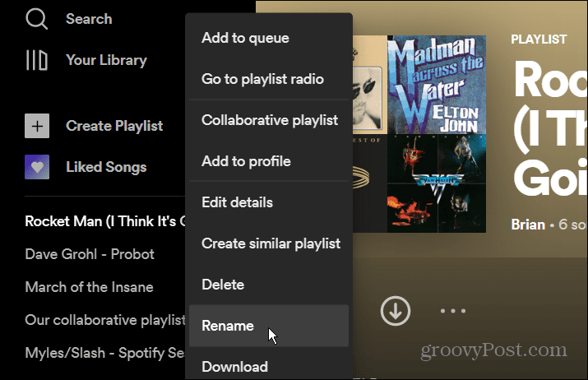Click the Brian profile link
Image resolution: width=588 pixels, height=380 pixels.
click(x=529, y=225)
